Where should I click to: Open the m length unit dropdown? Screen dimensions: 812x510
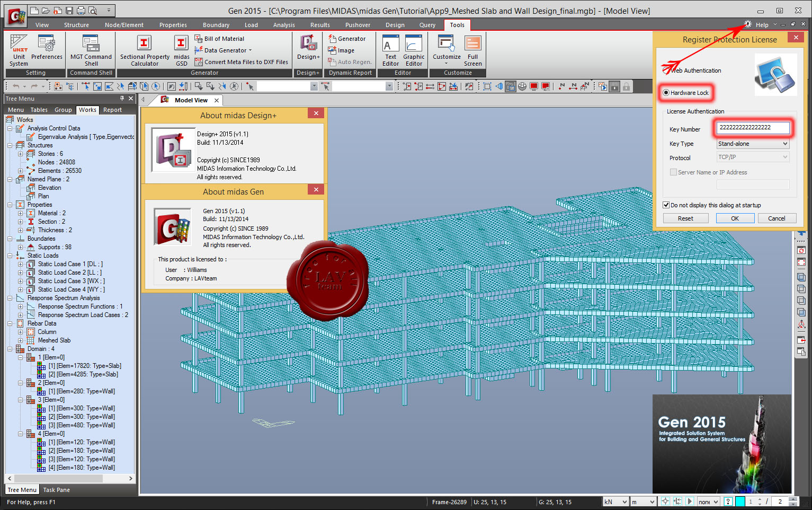click(644, 502)
